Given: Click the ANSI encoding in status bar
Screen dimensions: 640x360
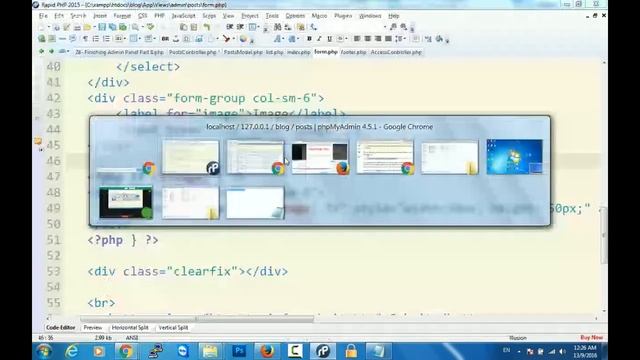Looking at the screenshot, I should point(132,338).
